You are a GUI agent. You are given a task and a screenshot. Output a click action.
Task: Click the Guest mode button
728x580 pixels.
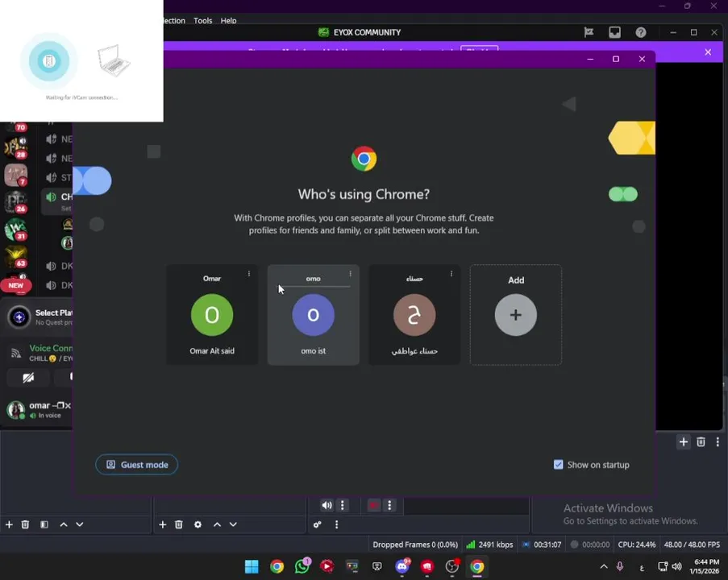(136, 465)
